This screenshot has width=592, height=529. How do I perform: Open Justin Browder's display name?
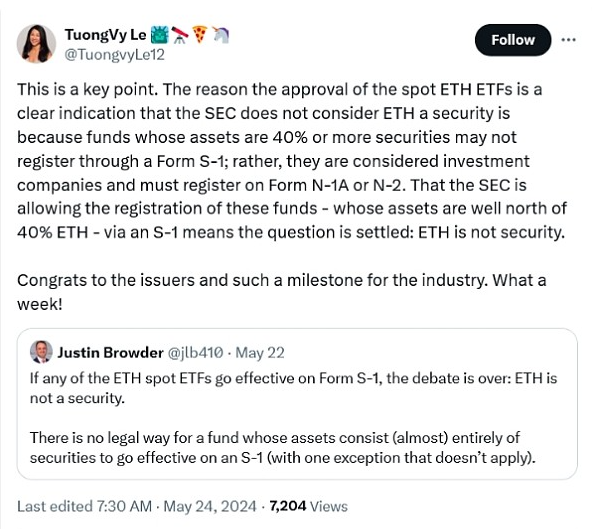click(x=110, y=353)
